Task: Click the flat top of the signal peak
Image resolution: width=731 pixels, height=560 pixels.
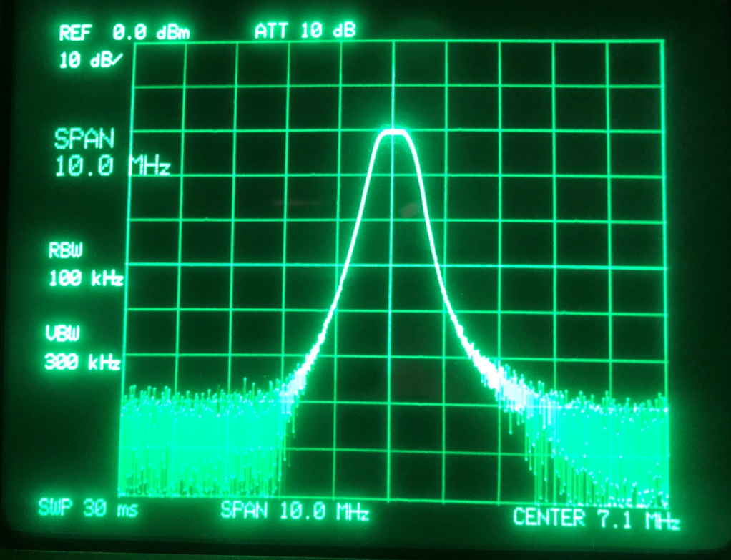Action: 394,132
